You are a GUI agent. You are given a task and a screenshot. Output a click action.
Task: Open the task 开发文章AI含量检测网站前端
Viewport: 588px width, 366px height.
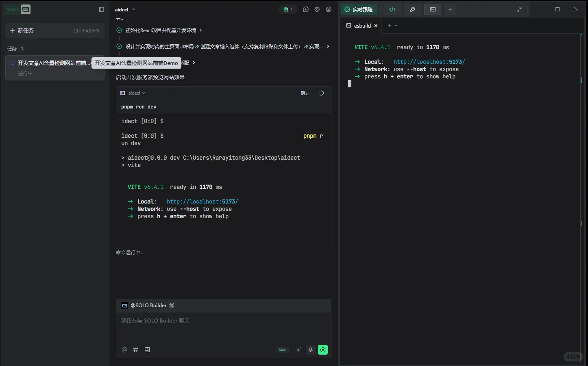click(x=55, y=67)
